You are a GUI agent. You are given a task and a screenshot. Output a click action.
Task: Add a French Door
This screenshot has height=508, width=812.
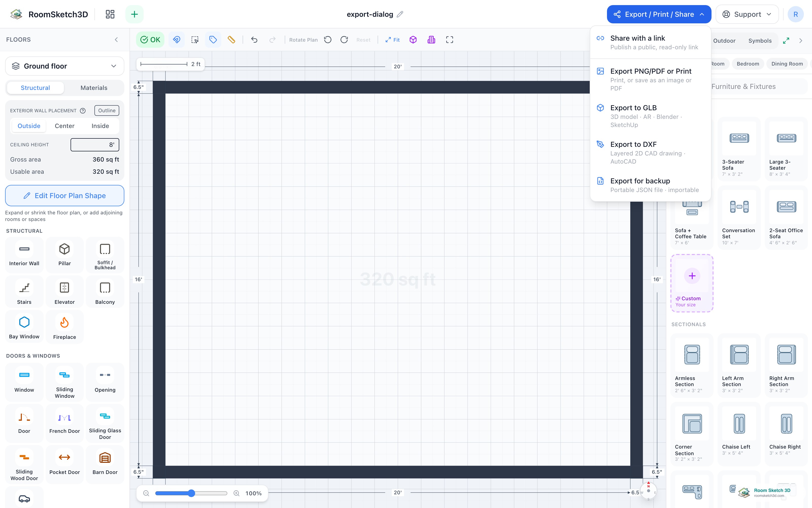pos(64,423)
